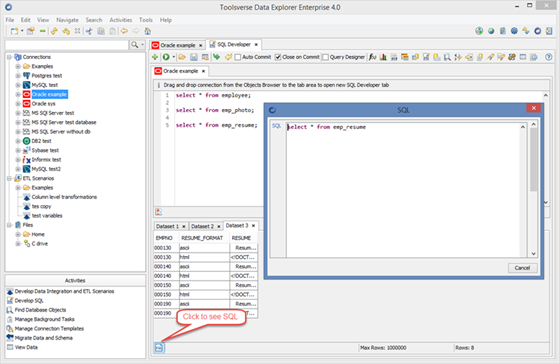Open the Tools menu
Image resolution: width=560 pixels, height=364 pixels.
(x=146, y=20)
